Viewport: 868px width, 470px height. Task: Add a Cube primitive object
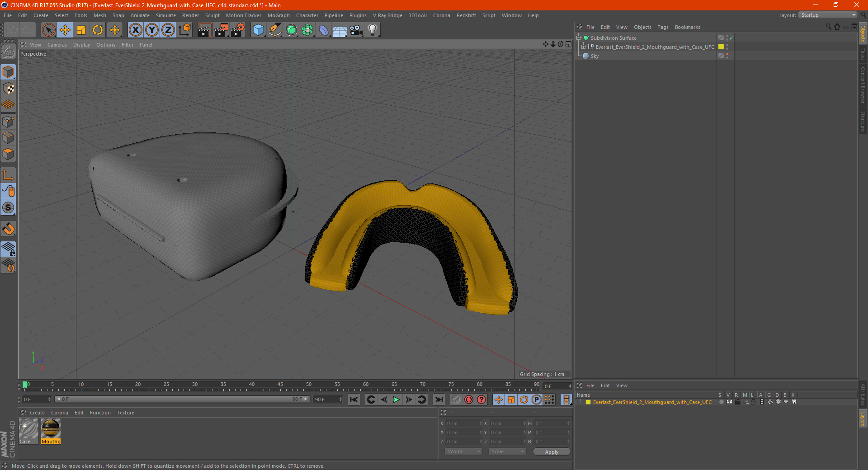coord(258,30)
